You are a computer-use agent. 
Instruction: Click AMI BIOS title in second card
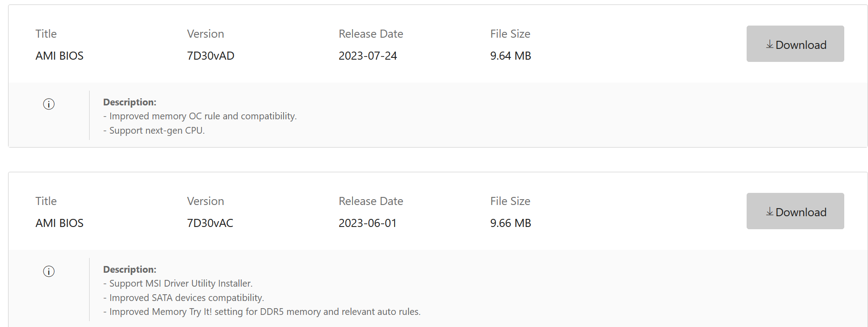pos(60,223)
